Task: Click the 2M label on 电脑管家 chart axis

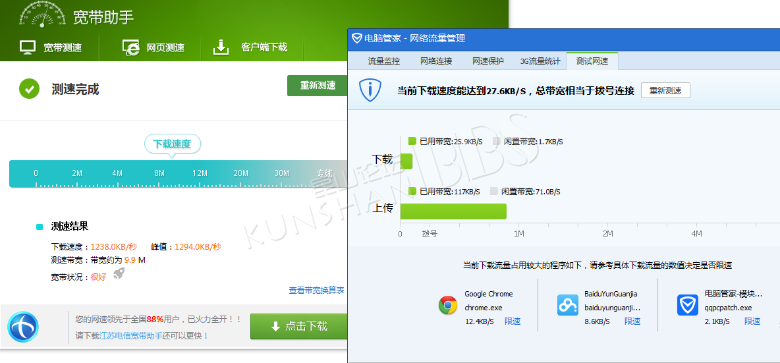Action: coord(607,234)
